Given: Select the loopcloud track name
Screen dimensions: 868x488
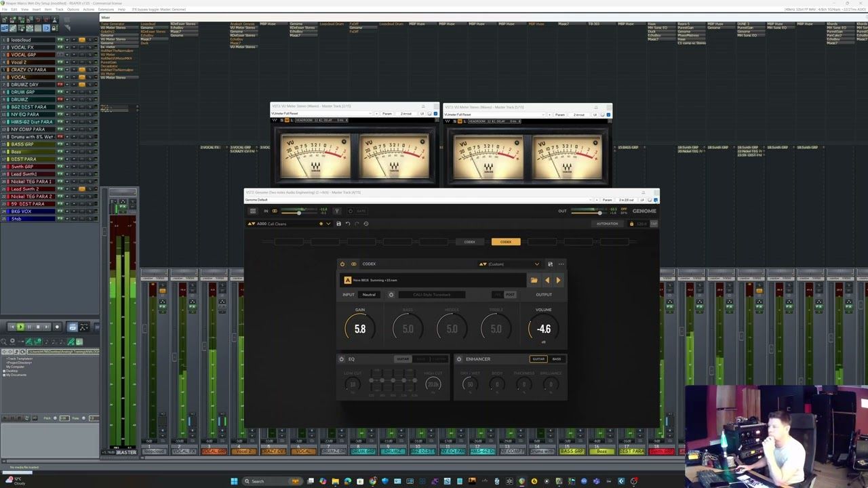Looking at the screenshot, I should pos(22,40).
